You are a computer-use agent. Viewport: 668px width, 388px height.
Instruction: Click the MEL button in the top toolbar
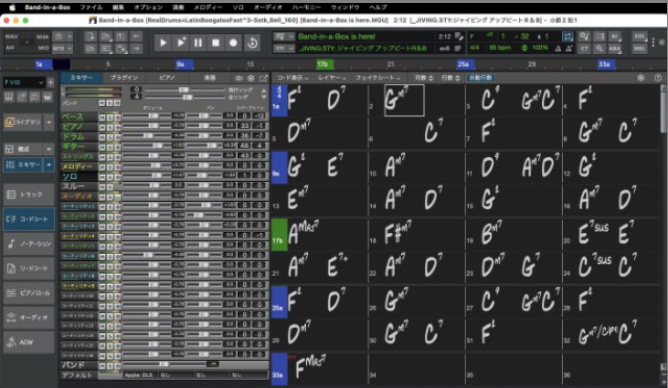(x=639, y=48)
